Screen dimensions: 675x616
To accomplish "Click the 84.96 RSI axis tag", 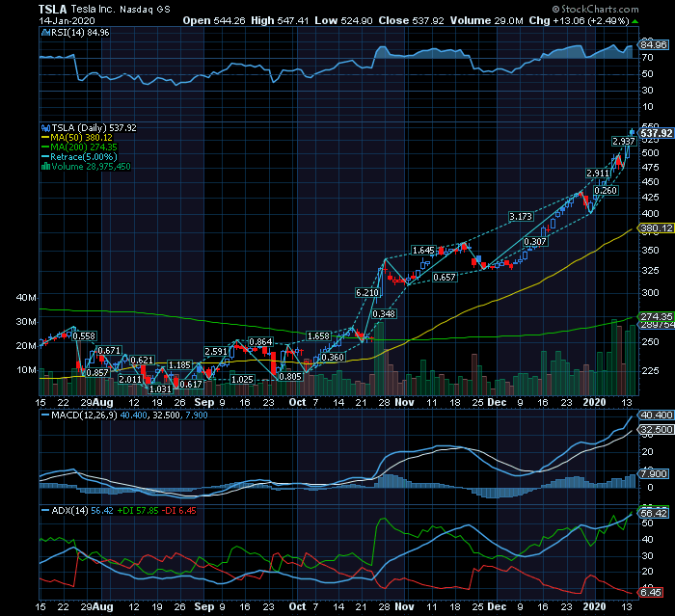I will (654, 44).
